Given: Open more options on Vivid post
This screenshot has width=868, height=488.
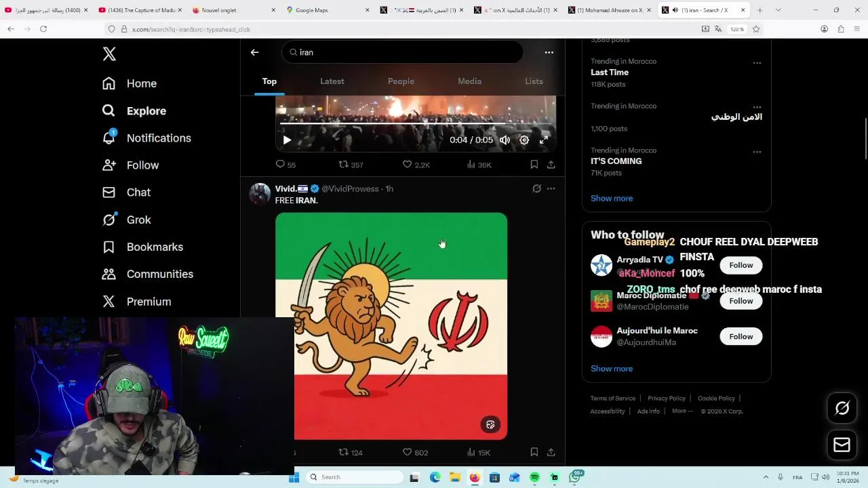Looking at the screenshot, I should click(x=551, y=188).
